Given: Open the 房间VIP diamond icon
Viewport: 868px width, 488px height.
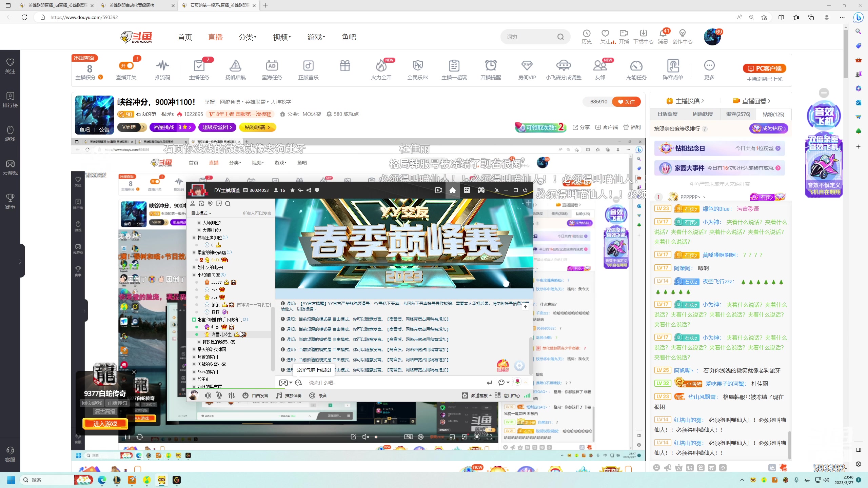Looking at the screenshot, I should click(x=527, y=65).
